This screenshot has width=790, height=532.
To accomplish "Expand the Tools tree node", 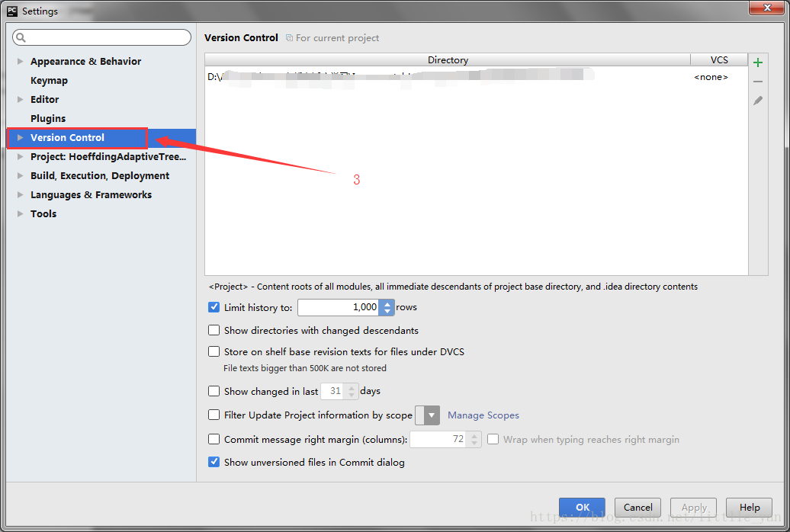I will pyautogui.click(x=20, y=213).
